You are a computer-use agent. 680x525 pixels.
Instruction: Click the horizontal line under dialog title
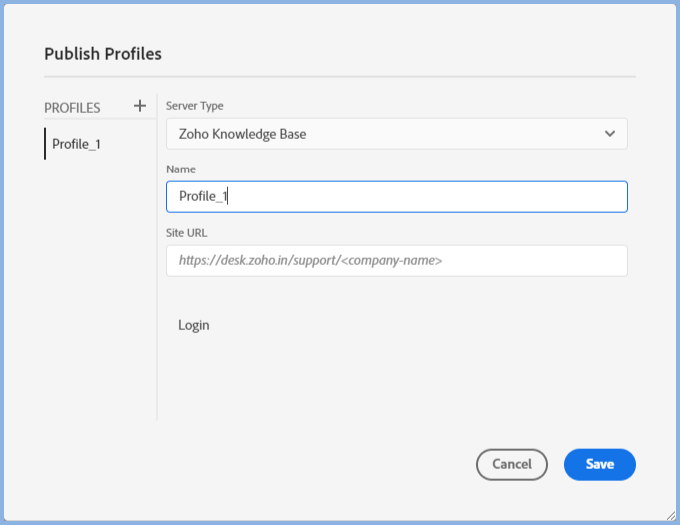[340, 76]
